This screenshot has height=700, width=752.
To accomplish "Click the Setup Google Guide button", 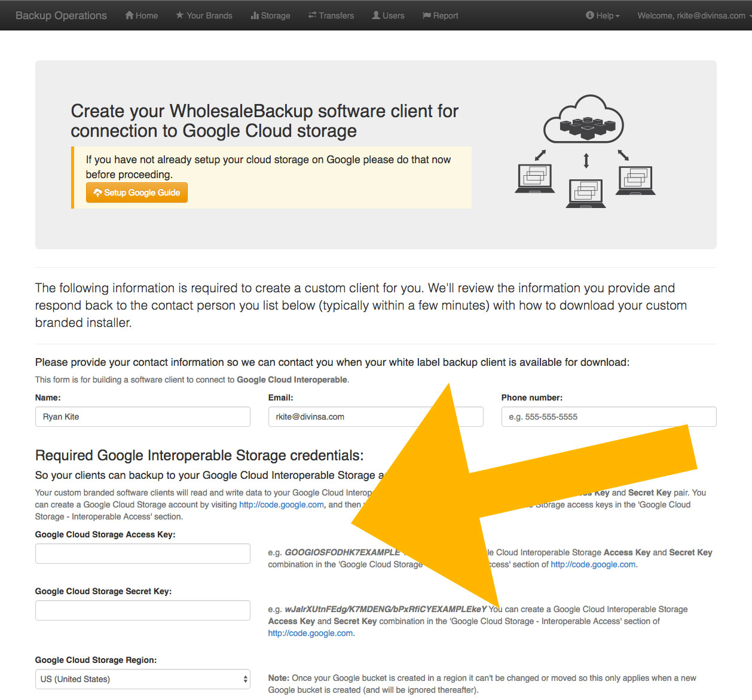I will (137, 192).
